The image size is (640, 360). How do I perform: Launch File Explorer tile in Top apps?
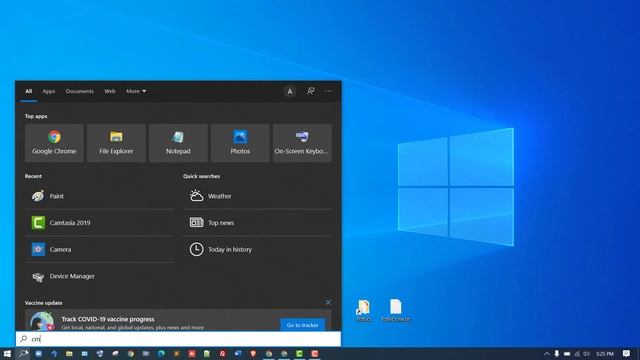(116, 143)
